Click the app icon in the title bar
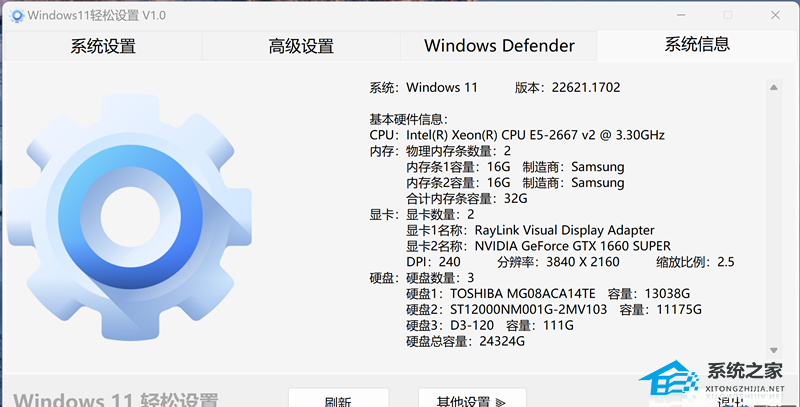Screen dimensions: 800x407 [x=14, y=14]
